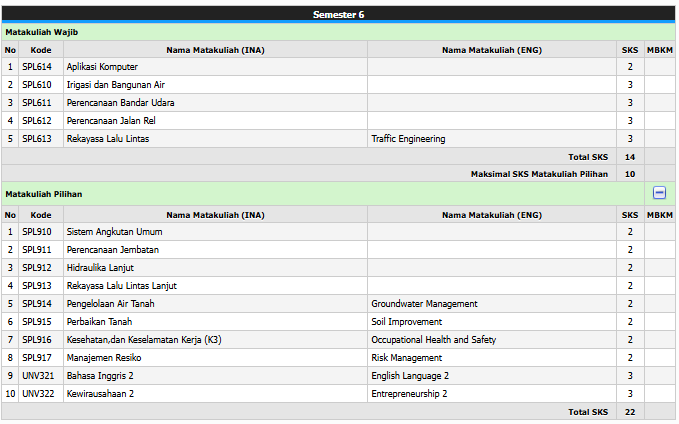679x424 pixels.
Task: Select the Kewirausahaan 2 course name
Action: tap(100, 394)
